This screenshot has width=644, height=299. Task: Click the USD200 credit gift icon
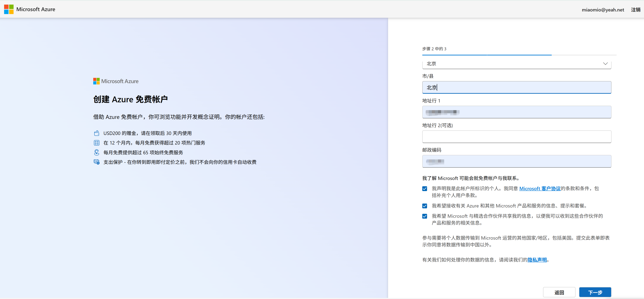point(97,133)
